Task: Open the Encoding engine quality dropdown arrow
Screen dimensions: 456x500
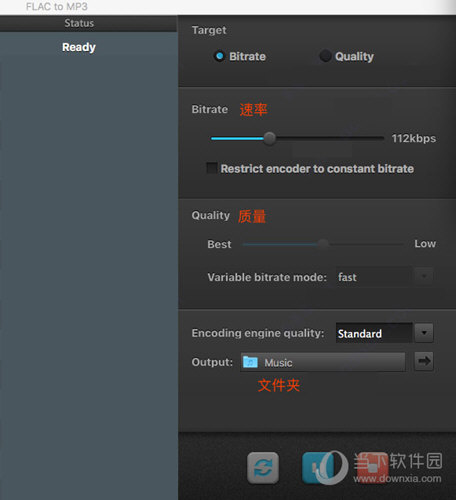Action: point(424,333)
